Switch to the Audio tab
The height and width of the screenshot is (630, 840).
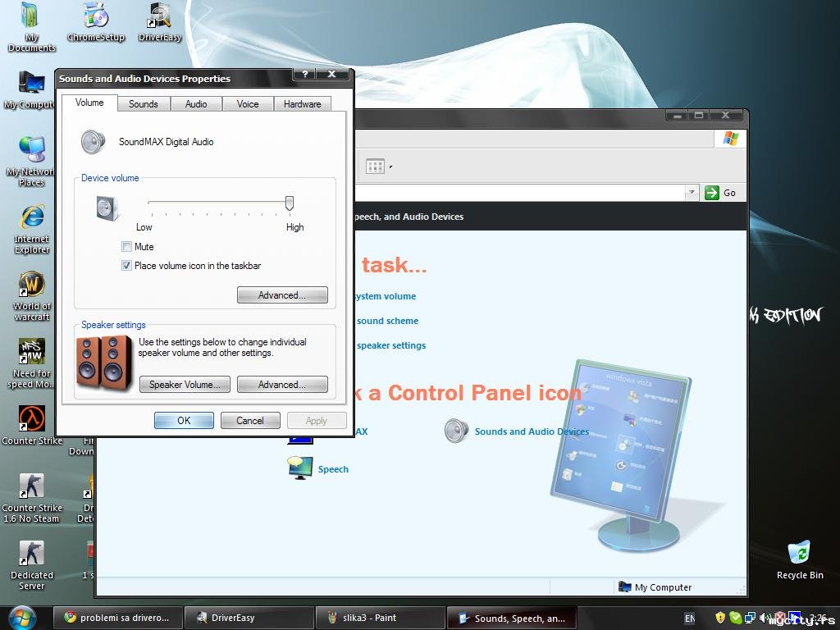click(x=196, y=104)
